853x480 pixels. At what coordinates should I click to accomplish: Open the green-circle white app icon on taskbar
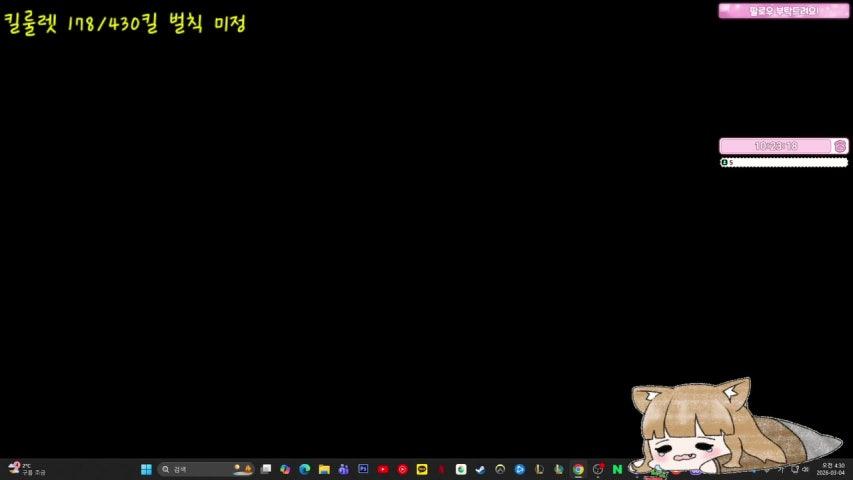461,469
